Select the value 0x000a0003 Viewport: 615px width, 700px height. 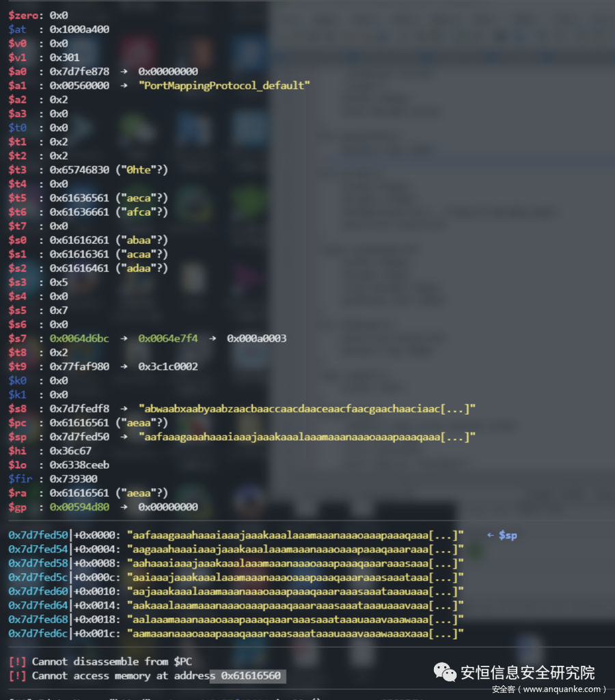(257, 339)
